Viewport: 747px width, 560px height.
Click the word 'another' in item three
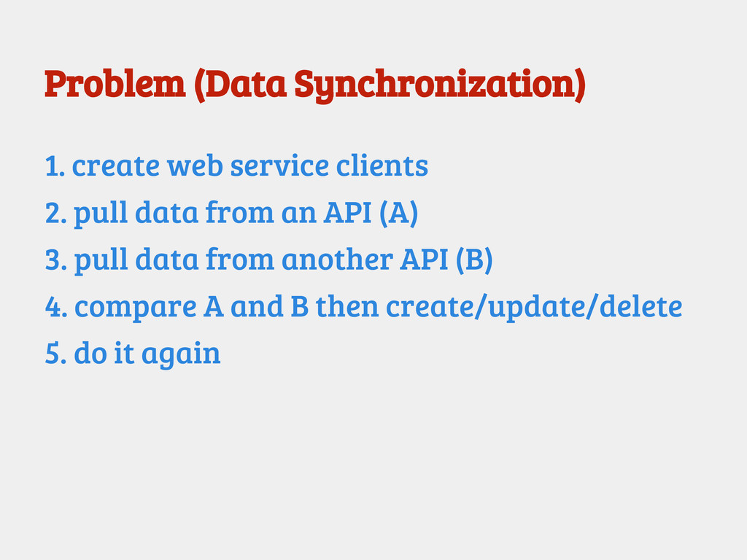[336, 260]
